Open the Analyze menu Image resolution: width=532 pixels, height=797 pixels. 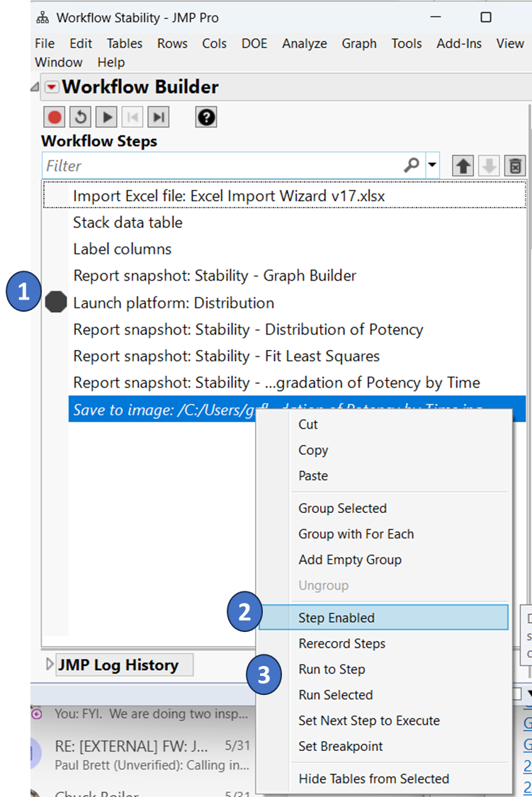point(305,43)
